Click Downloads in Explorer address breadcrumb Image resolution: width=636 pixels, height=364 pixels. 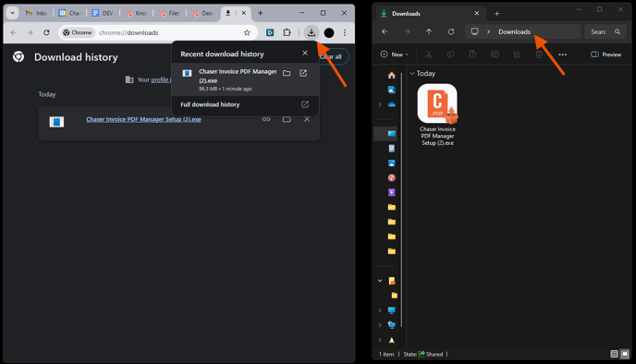[514, 31]
